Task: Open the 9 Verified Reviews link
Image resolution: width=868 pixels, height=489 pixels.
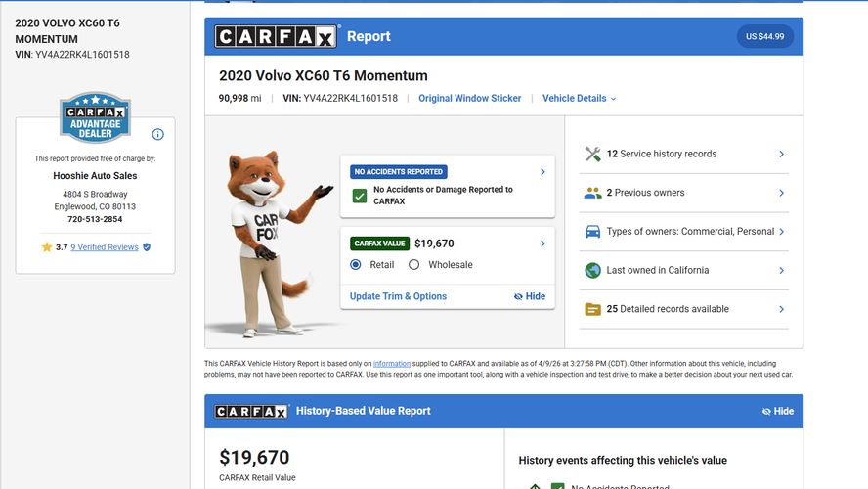Action: click(x=105, y=247)
